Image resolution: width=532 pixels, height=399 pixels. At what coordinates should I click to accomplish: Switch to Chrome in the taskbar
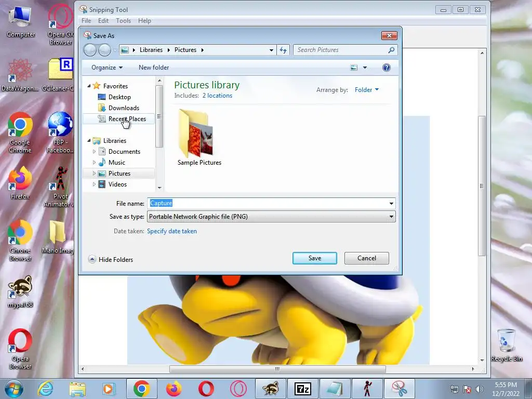(142, 389)
